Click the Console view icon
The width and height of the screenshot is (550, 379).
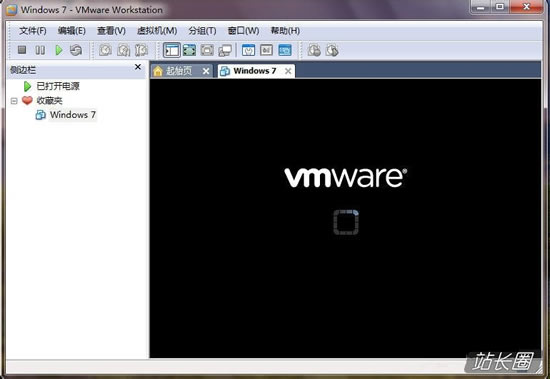tap(285, 50)
